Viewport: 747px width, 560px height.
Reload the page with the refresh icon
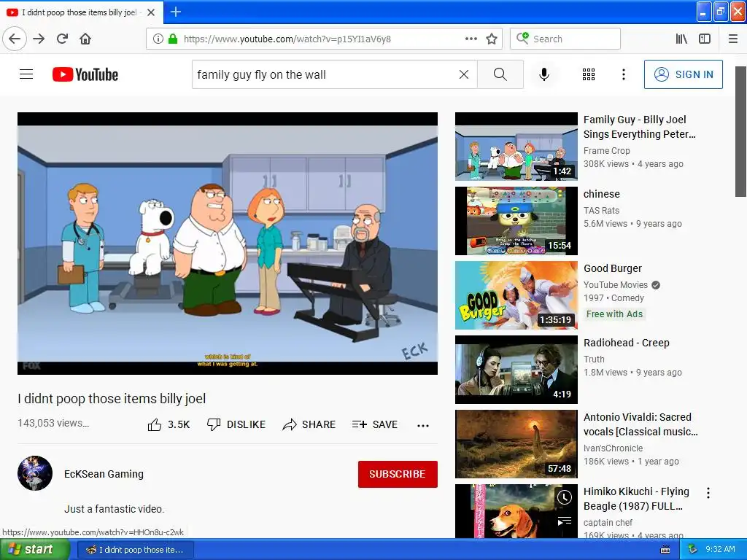click(63, 39)
